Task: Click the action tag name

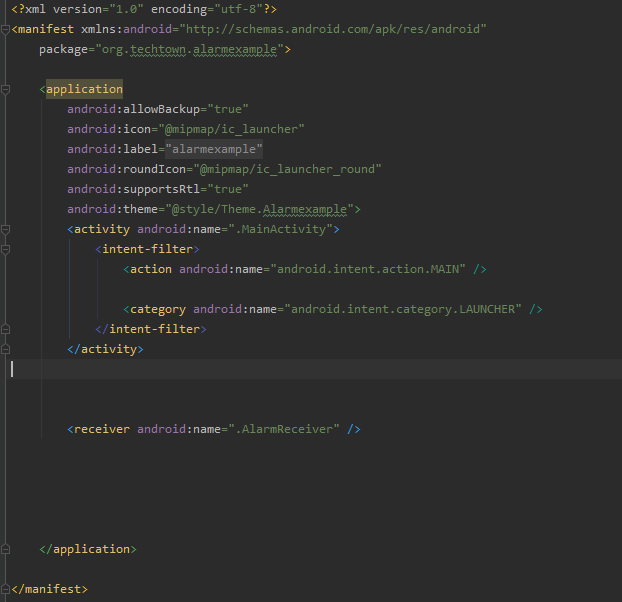Action: (x=151, y=269)
